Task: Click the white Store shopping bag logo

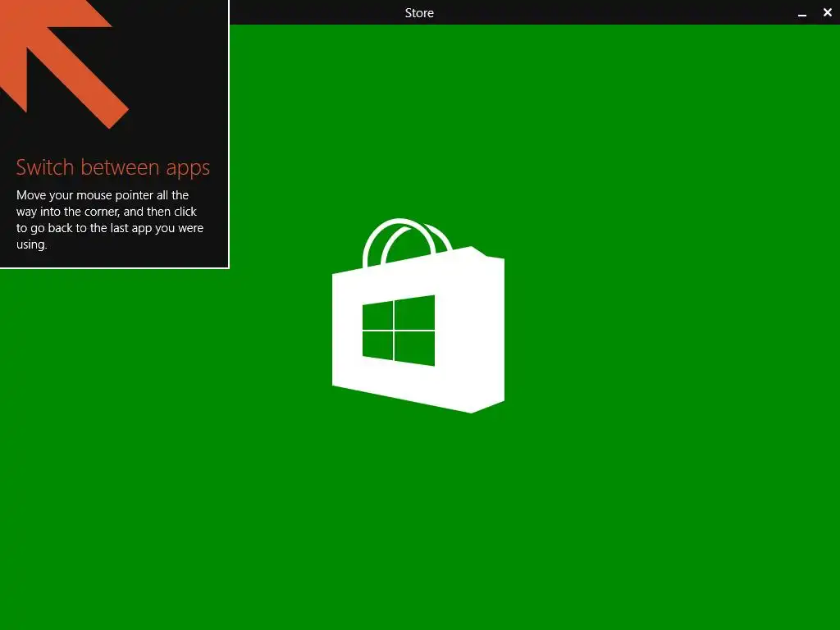Action: 418,316
